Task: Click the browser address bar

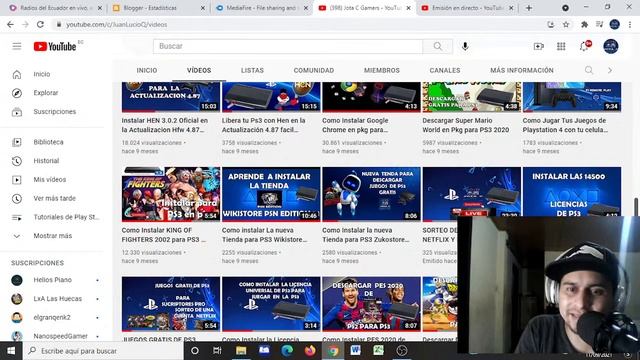Action: (298, 24)
